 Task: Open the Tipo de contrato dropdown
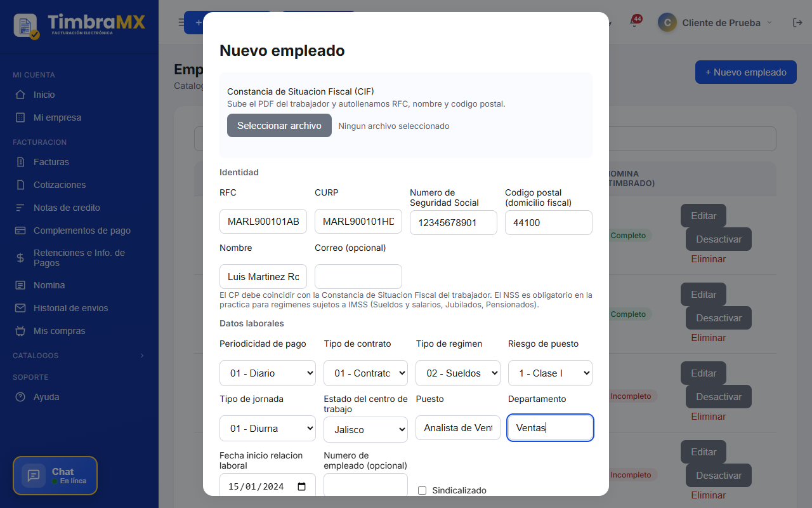365,373
